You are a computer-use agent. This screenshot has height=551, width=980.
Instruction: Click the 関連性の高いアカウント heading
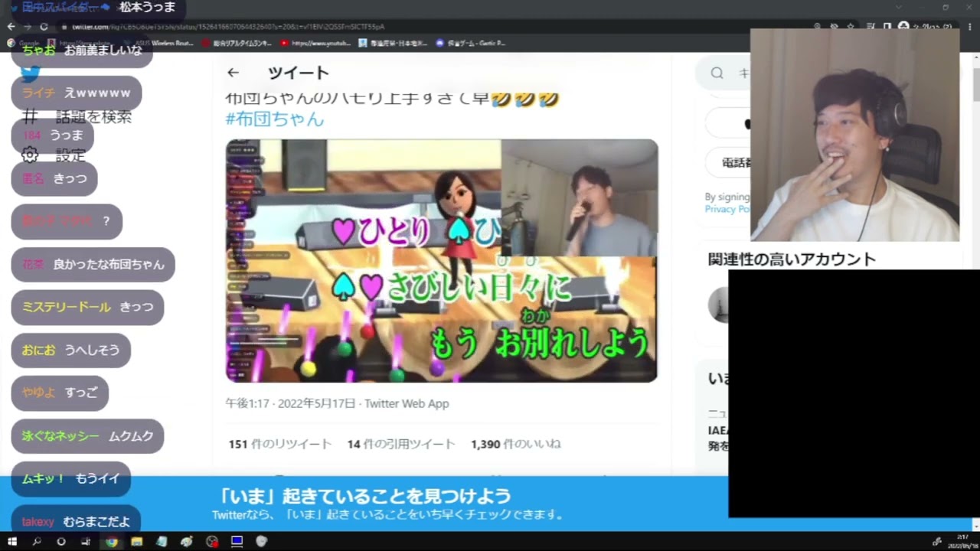pos(792,259)
